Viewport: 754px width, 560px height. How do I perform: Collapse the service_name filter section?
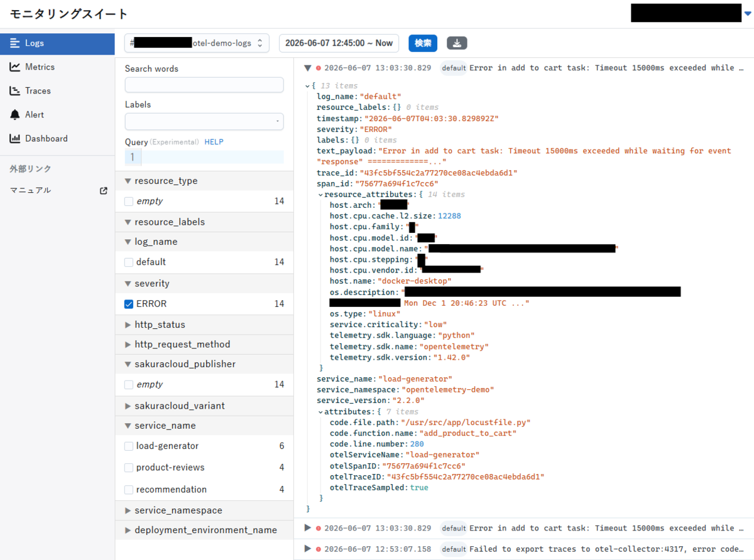pos(204,426)
